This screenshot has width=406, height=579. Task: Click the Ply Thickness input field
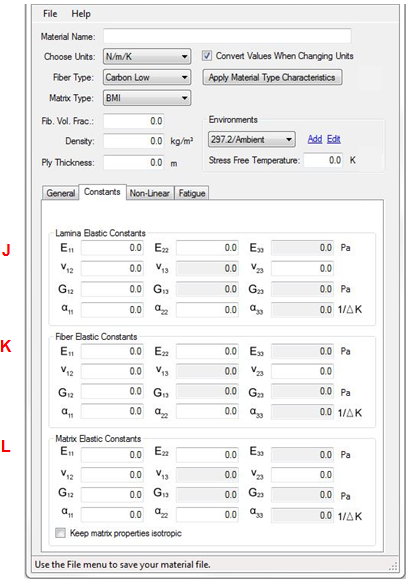click(x=133, y=162)
